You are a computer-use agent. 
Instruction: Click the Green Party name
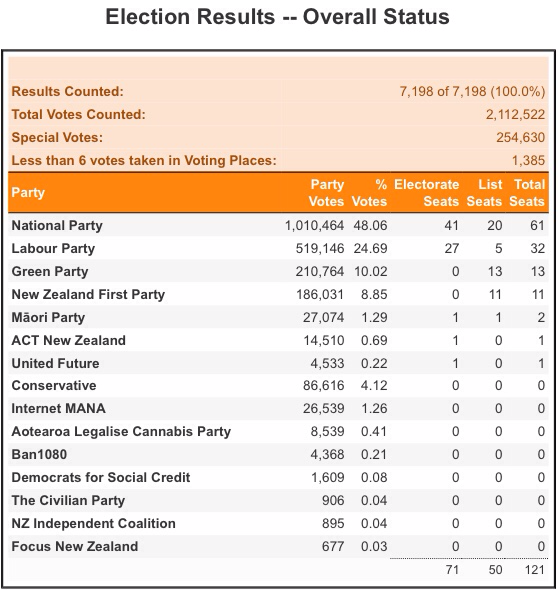point(50,271)
